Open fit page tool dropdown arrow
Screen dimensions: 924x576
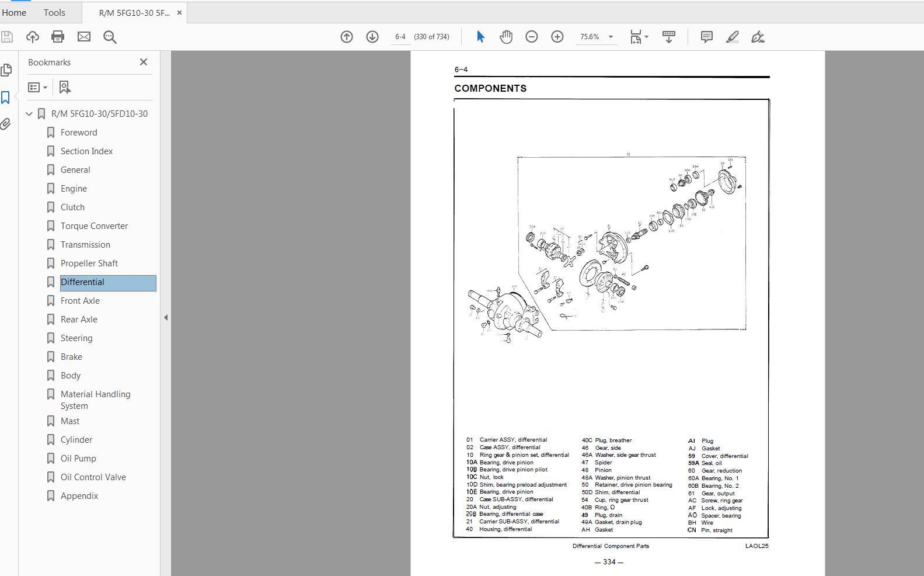click(x=646, y=37)
